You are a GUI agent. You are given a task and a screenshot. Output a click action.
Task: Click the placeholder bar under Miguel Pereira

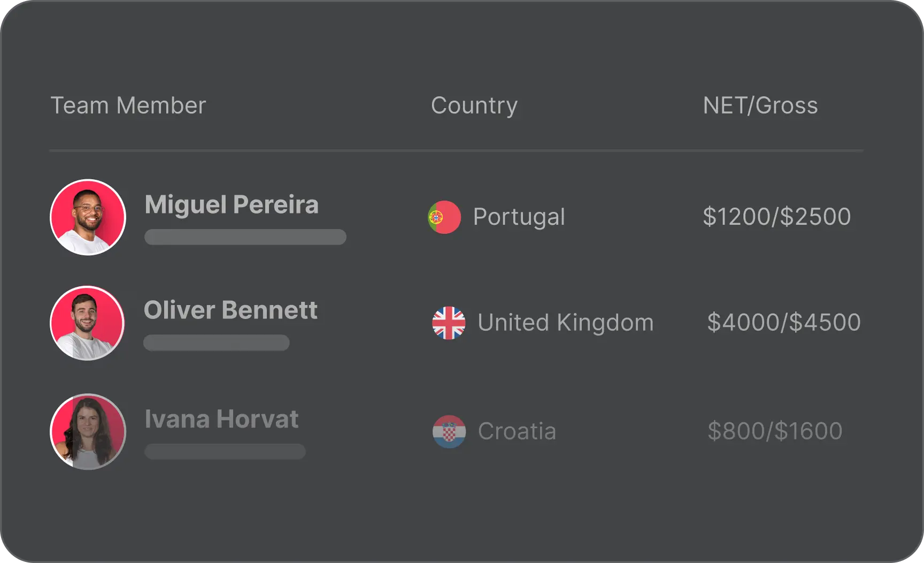point(245,237)
